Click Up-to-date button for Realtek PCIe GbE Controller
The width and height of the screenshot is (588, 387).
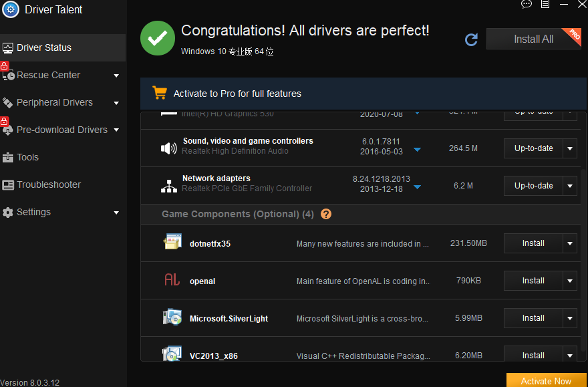point(533,186)
